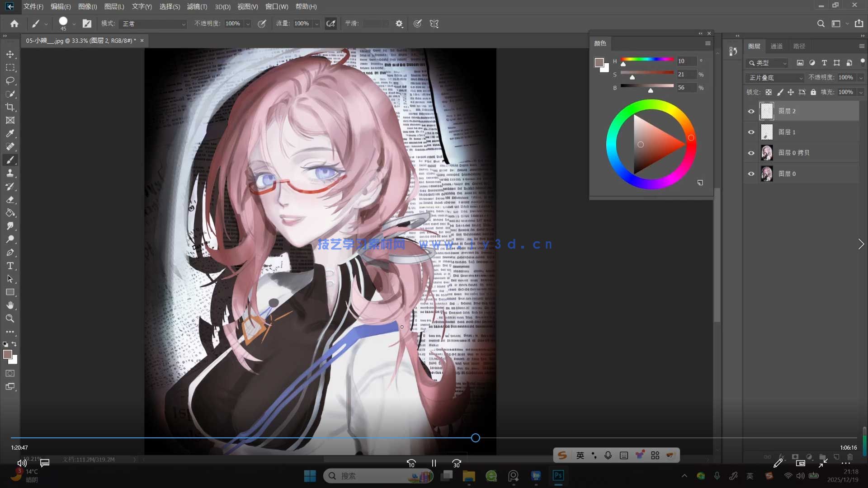Choose the Eyedropper tool

[x=10, y=133]
